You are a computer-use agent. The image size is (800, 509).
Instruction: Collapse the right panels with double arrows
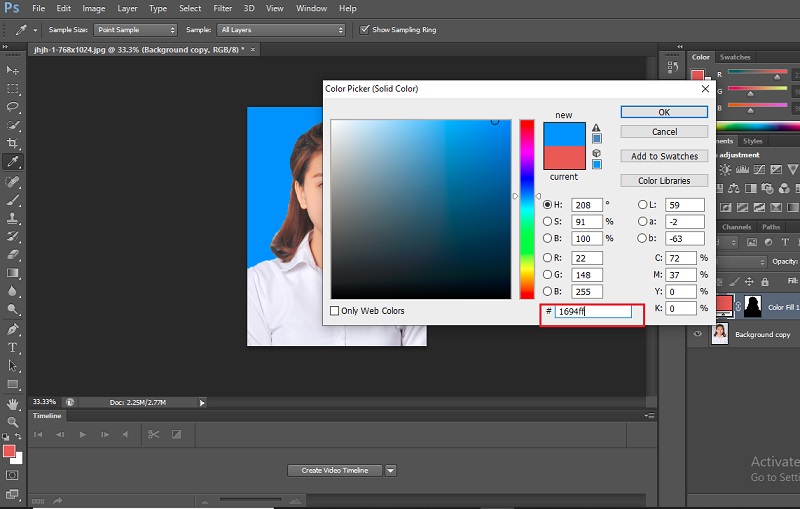pos(680,46)
